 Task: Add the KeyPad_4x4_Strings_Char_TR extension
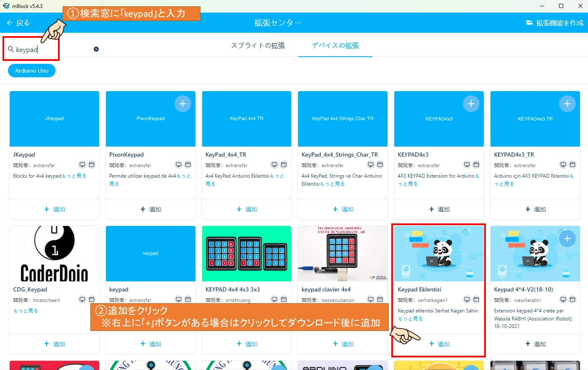click(x=343, y=209)
